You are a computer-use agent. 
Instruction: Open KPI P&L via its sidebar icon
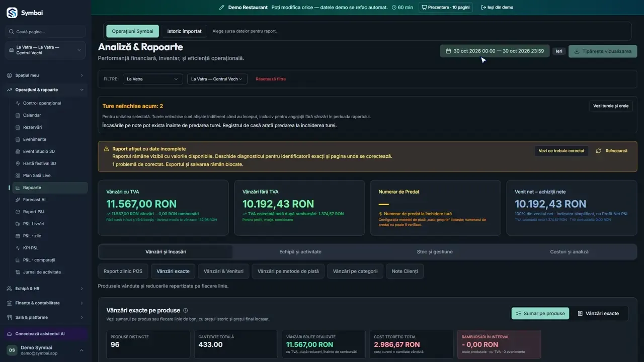pyautogui.click(x=18, y=248)
